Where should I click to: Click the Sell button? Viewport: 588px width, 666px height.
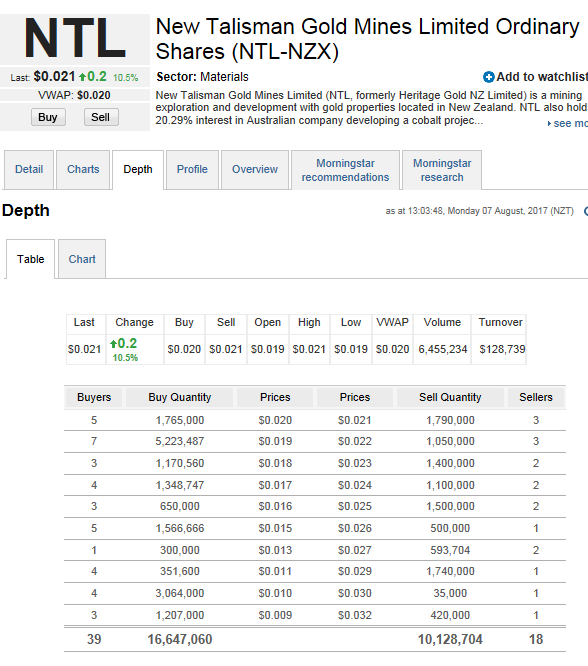click(101, 117)
